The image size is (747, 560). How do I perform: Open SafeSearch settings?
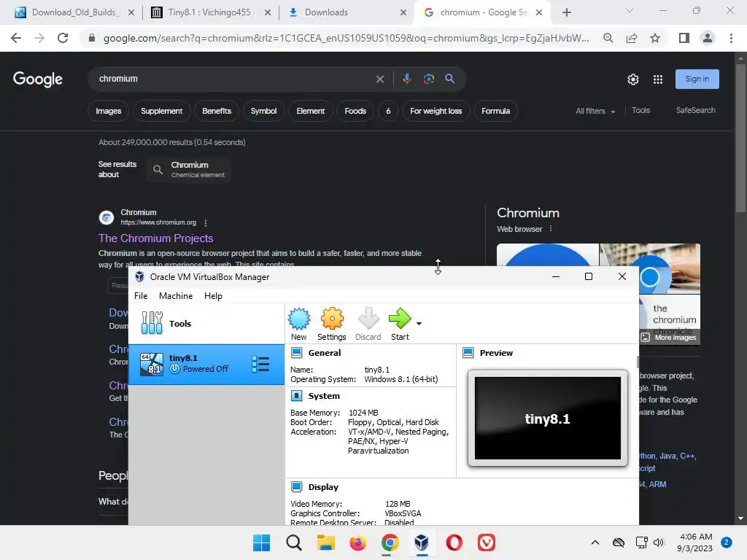tap(695, 111)
